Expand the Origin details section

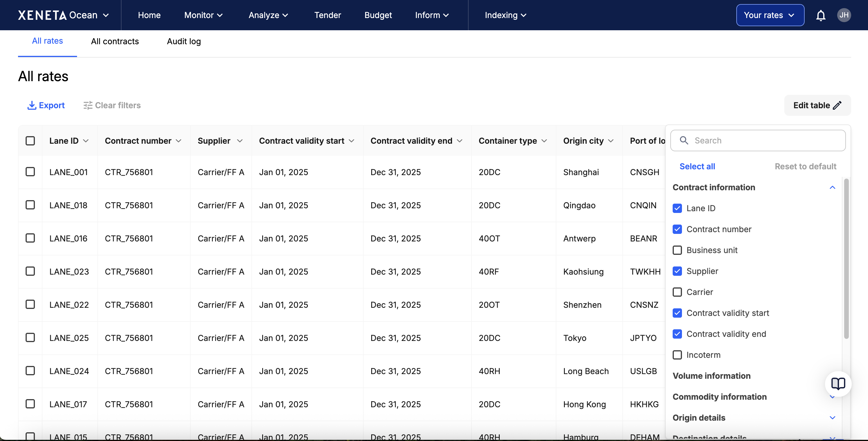click(832, 418)
